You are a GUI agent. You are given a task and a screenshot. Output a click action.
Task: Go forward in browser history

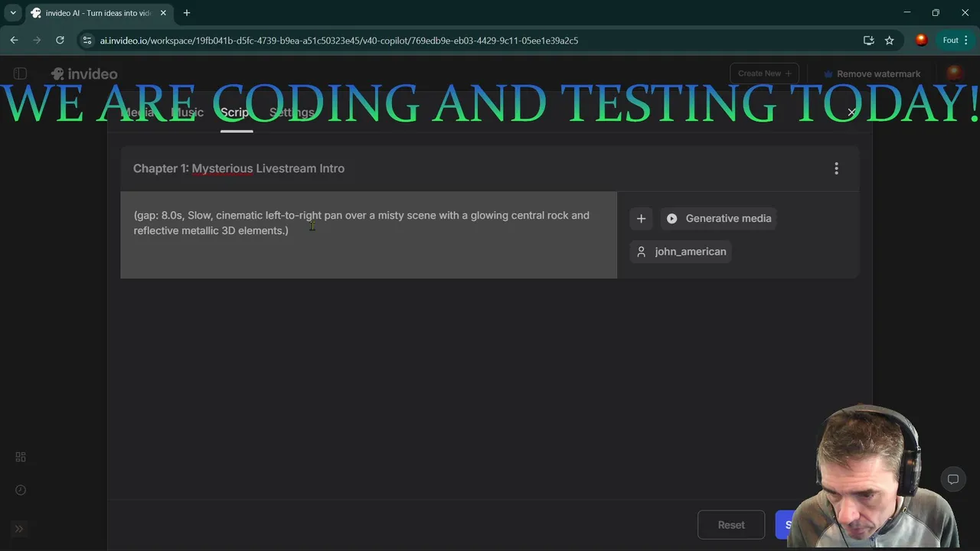(37, 41)
